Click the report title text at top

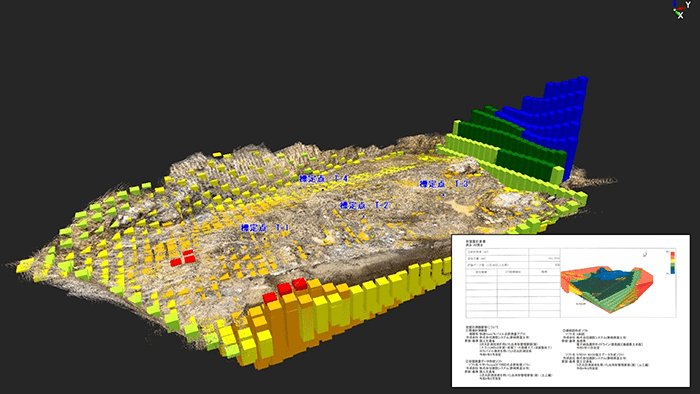(476, 243)
